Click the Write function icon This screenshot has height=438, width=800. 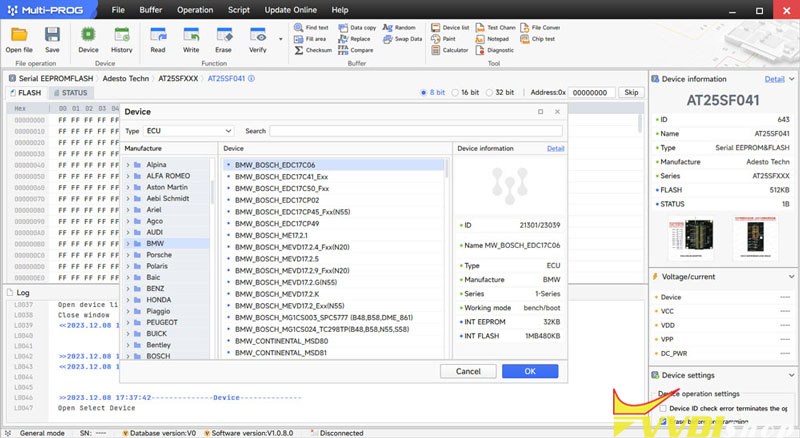[191, 36]
